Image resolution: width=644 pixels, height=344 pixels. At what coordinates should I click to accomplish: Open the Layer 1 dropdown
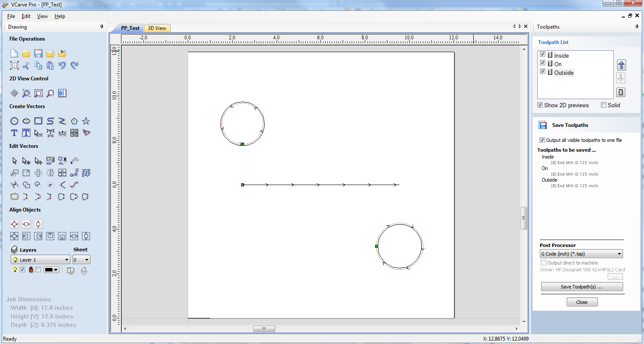40,260
